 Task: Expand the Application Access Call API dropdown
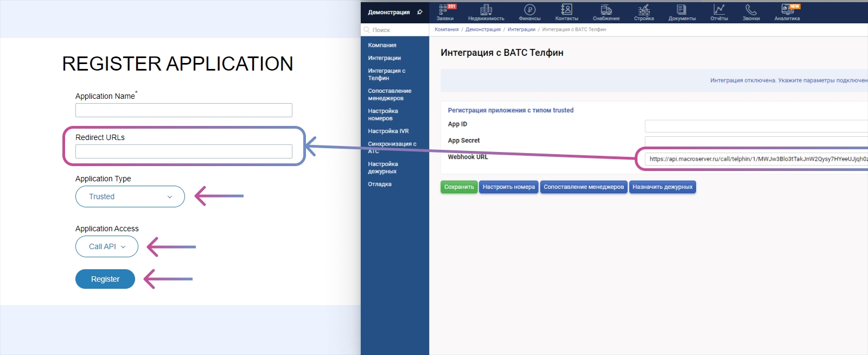(x=107, y=246)
